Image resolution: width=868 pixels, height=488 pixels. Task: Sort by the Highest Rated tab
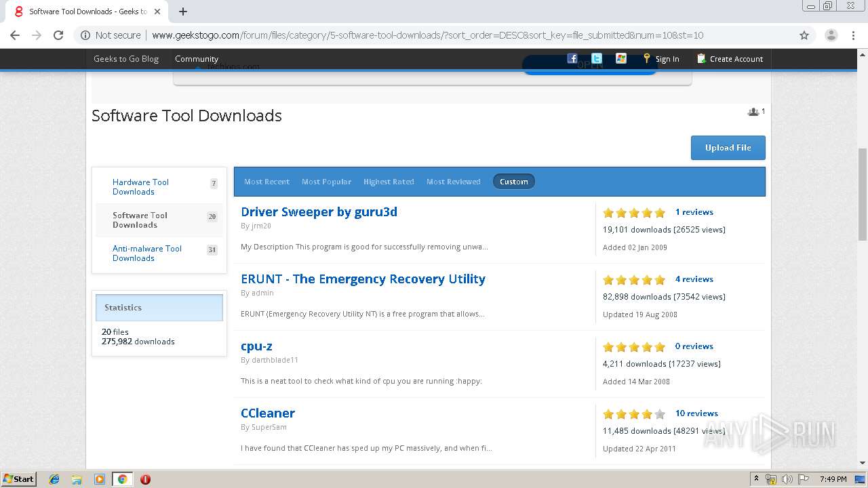click(389, 182)
